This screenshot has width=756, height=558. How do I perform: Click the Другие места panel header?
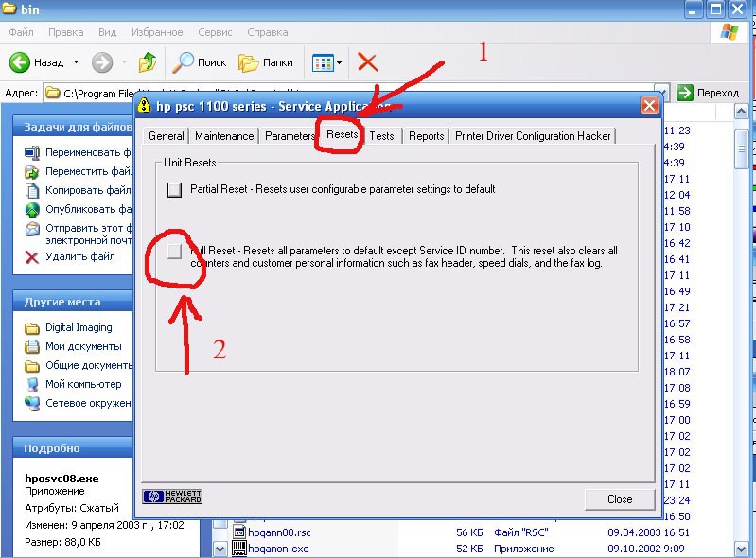tap(73, 302)
